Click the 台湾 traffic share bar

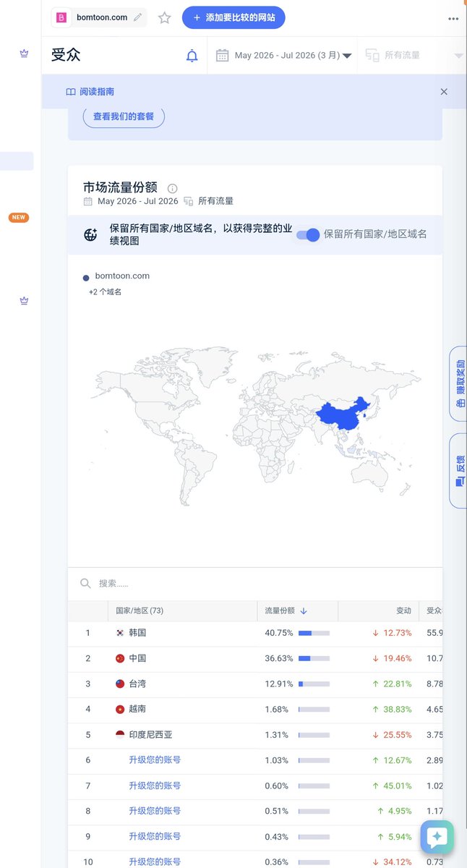(314, 684)
